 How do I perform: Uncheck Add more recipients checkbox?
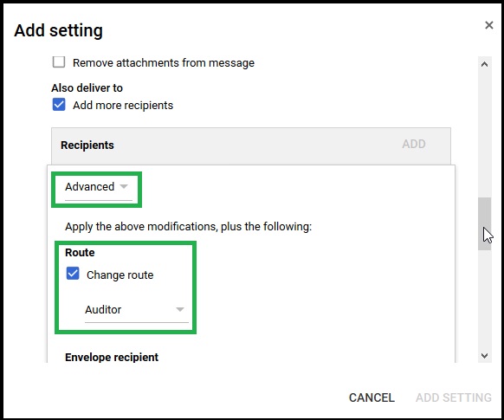(59, 105)
